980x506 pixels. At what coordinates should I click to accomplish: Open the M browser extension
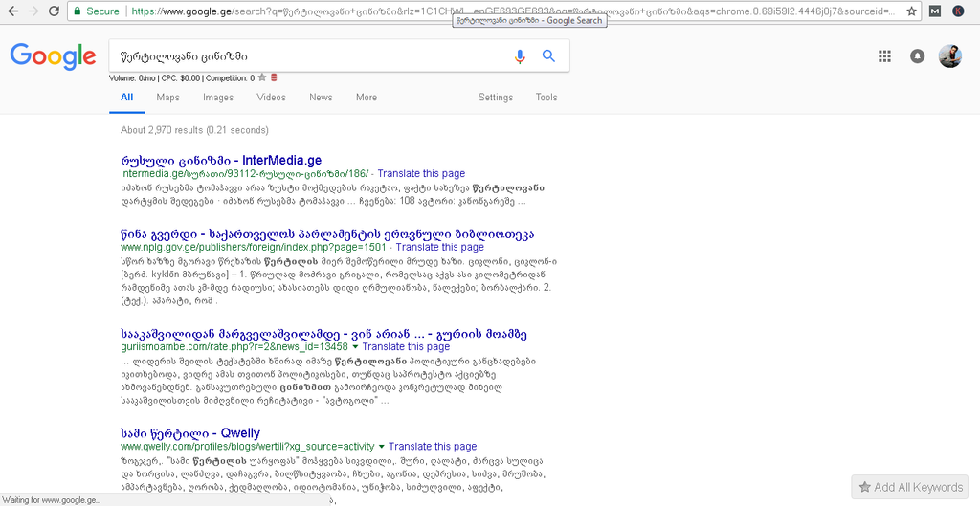[935, 11]
